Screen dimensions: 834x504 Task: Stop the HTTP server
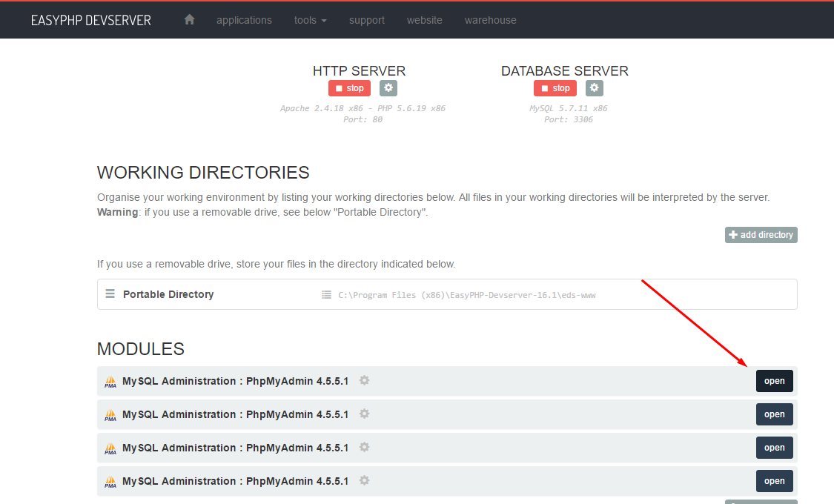coord(349,88)
